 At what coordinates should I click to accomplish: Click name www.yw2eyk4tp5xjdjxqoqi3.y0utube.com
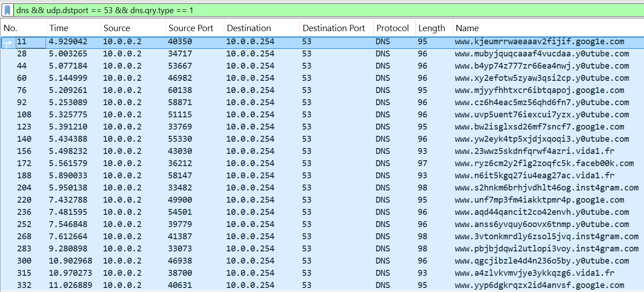542,139
